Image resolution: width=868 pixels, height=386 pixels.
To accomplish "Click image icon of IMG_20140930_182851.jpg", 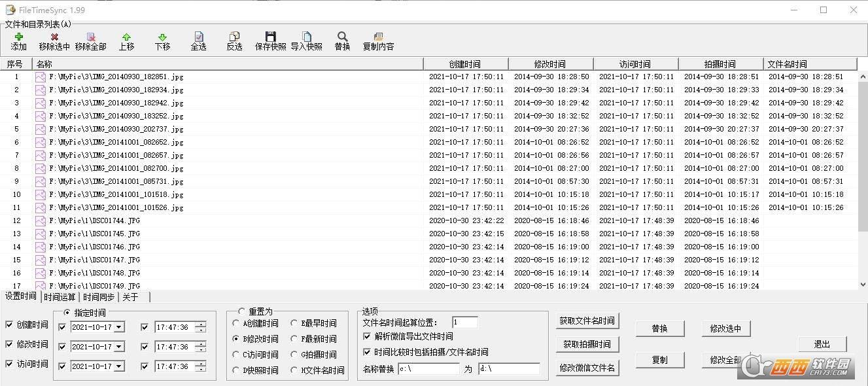I will pos(41,77).
